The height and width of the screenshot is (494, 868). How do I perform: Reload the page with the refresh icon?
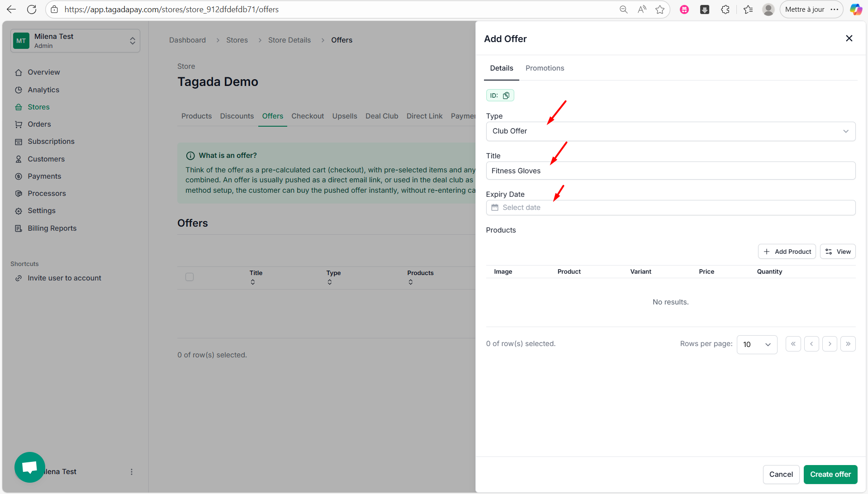pyautogui.click(x=32, y=9)
